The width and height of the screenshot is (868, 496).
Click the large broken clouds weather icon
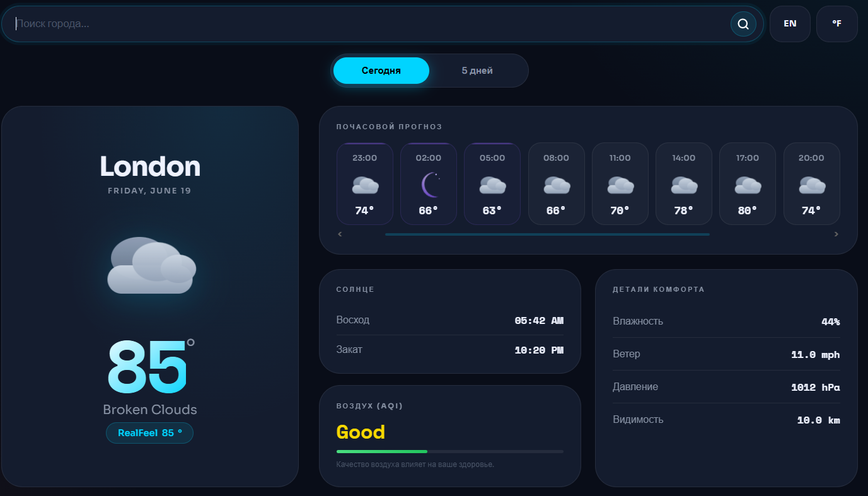click(151, 265)
